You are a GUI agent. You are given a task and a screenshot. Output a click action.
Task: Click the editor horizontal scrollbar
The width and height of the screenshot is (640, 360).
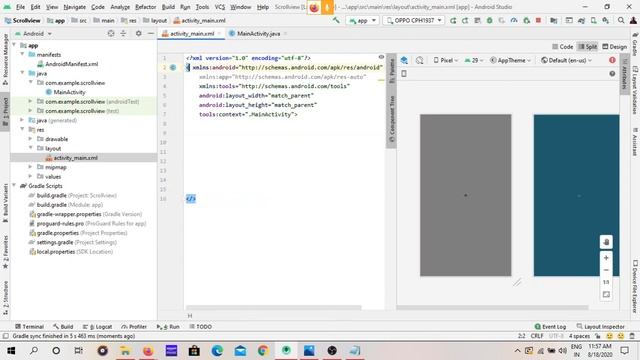(273, 307)
